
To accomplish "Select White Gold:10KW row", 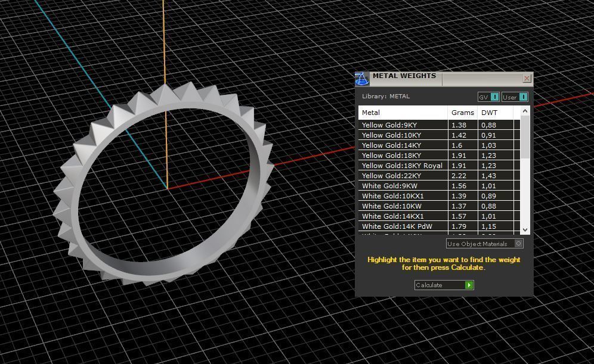I will [439, 206].
